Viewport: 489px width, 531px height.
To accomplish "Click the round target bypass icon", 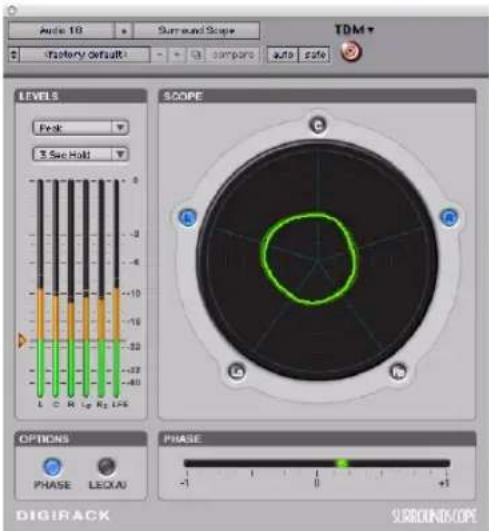I will click(x=351, y=52).
